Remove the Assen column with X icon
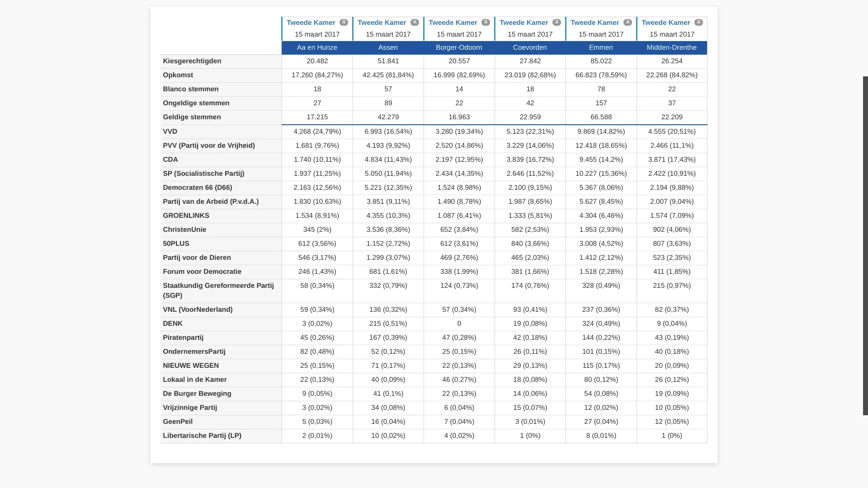The height and width of the screenshot is (488, 868). pos(415,23)
